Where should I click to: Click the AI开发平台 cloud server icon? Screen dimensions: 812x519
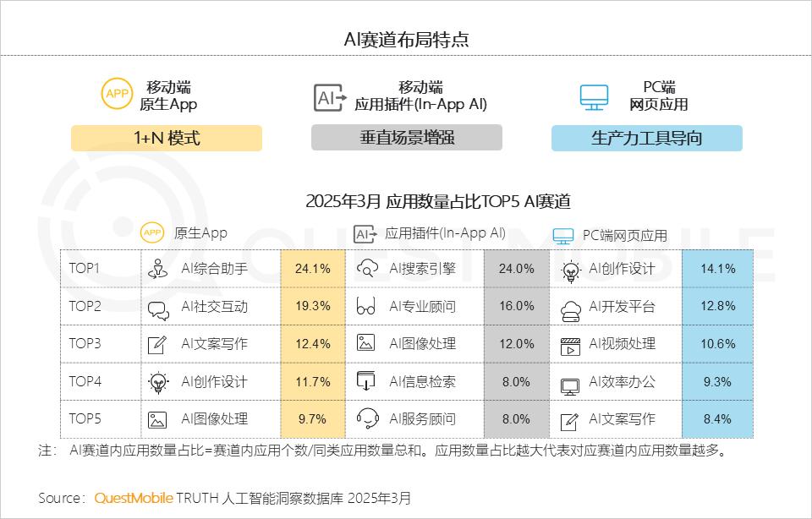click(571, 310)
